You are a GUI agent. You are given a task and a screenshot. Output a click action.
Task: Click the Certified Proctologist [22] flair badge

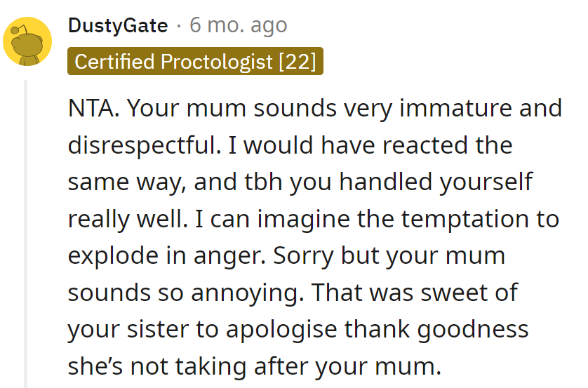coord(195,62)
